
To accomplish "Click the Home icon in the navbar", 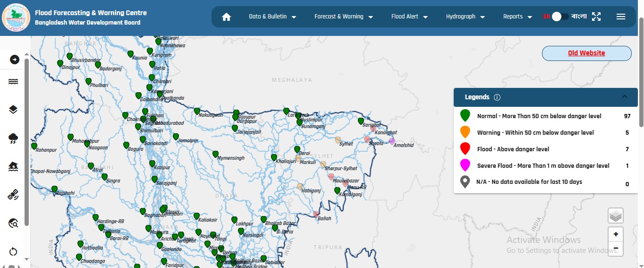I will pos(226,17).
